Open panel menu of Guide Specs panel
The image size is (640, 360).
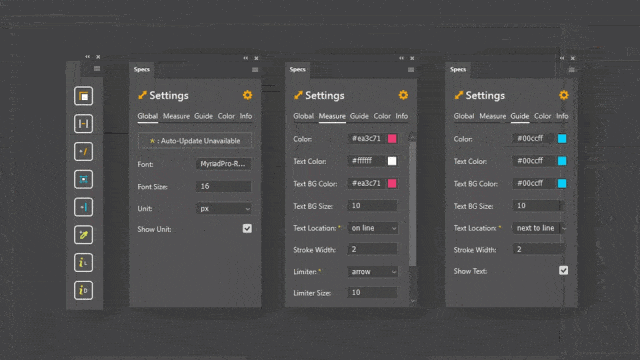coord(571,70)
